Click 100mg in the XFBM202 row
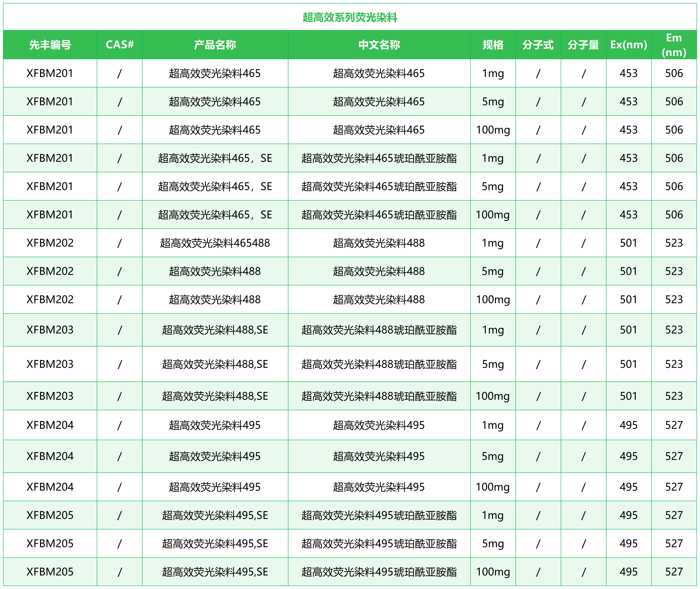Screen dimensions: 700x589 pos(493,300)
